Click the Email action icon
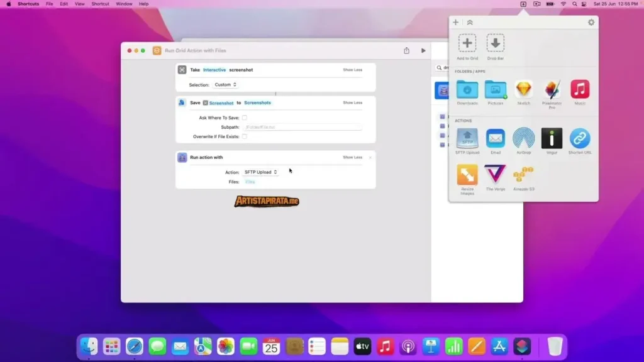The width and height of the screenshot is (644, 362). pyautogui.click(x=495, y=140)
